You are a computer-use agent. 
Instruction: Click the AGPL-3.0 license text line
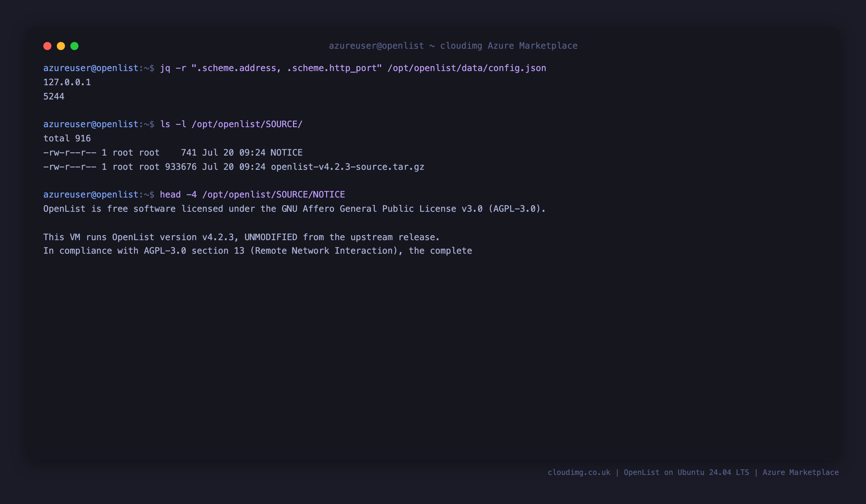point(294,209)
